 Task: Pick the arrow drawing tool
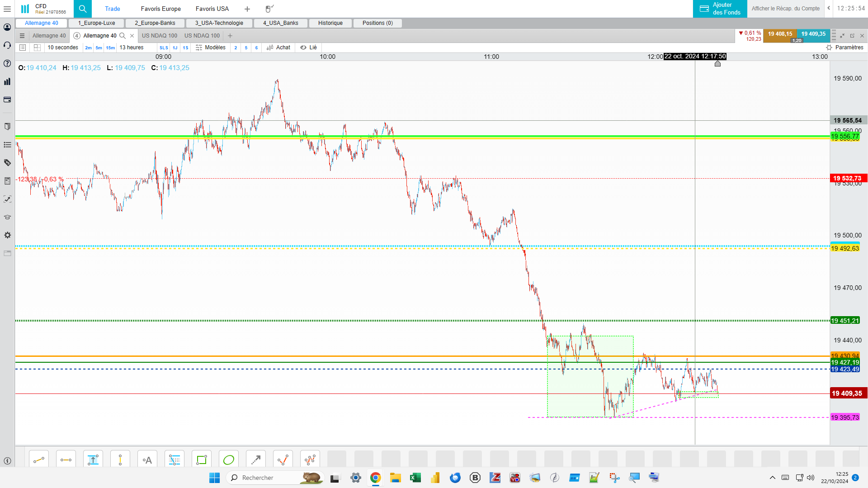256,460
